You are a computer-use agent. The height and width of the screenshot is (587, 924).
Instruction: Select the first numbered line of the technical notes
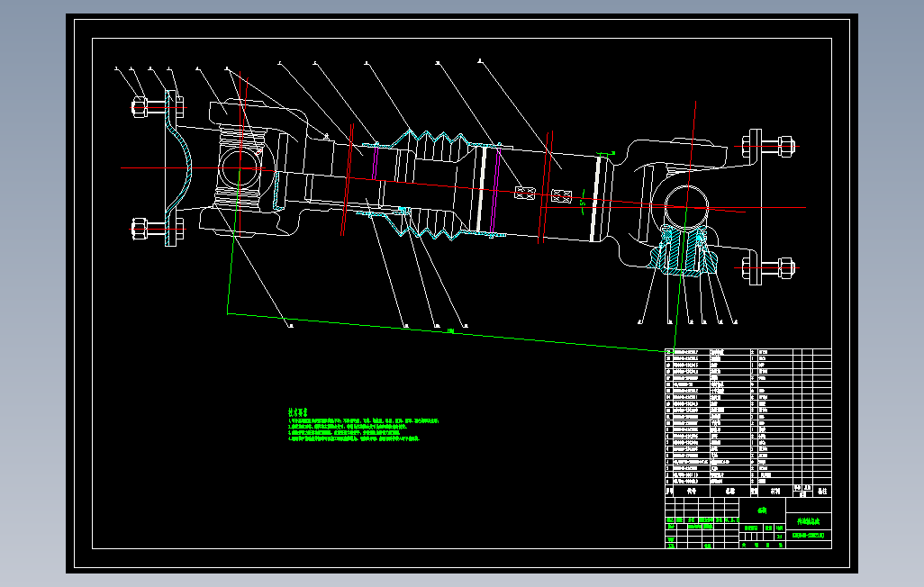(x=364, y=421)
